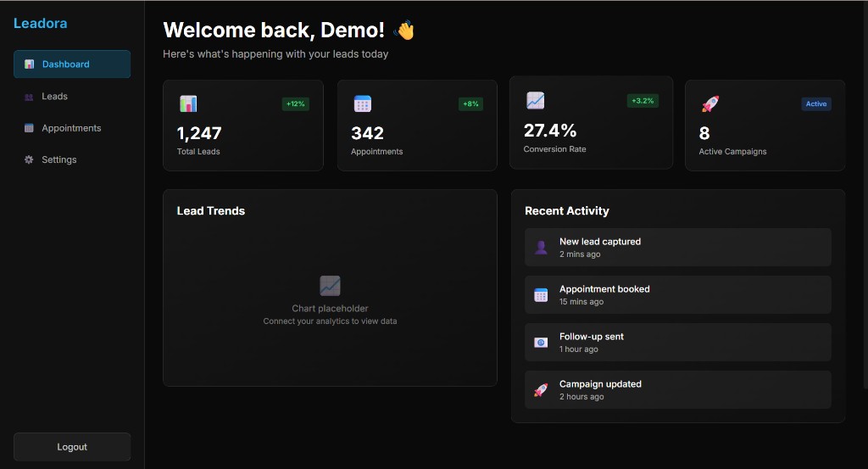
Task: Click the +8% badge
Action: click(x=470, y=103)
